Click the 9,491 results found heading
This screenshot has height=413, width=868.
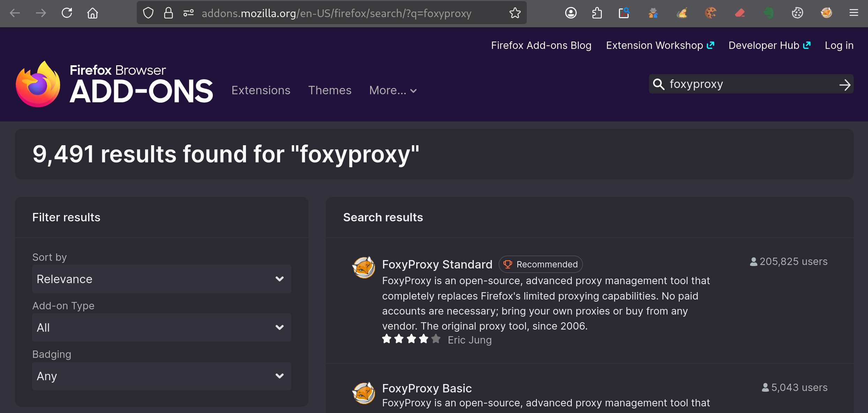(226, 154)
